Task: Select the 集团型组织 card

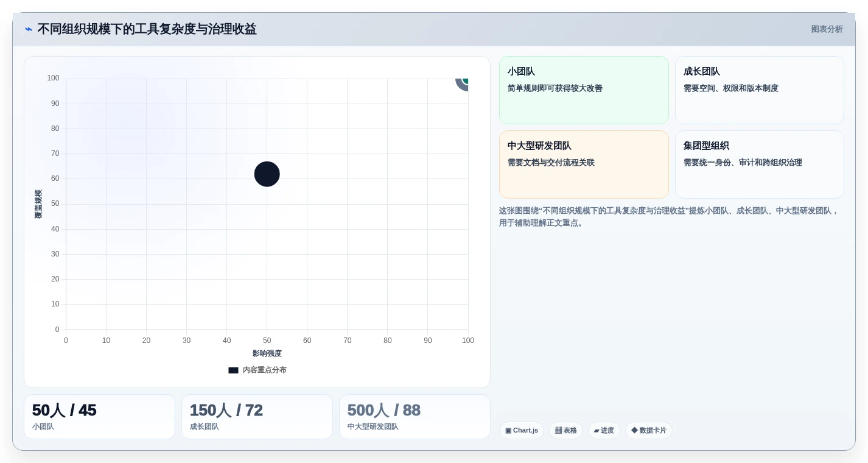Action: [759, 164]
